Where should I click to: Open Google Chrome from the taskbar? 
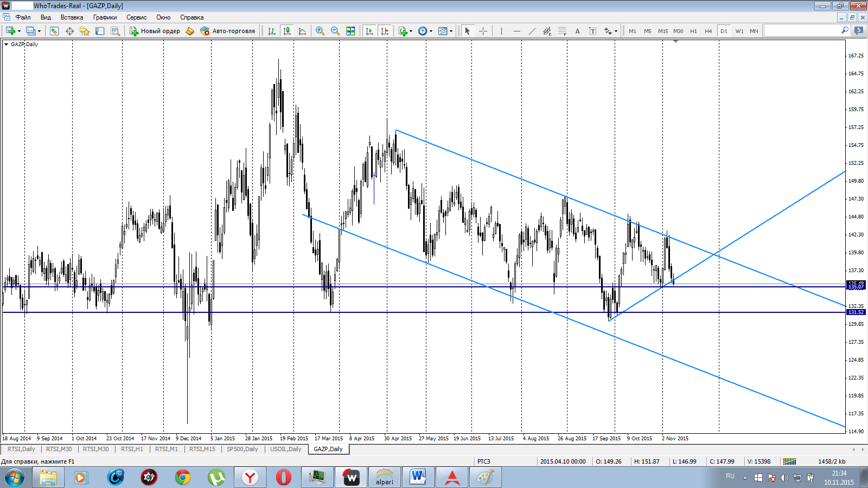point(183,477)
